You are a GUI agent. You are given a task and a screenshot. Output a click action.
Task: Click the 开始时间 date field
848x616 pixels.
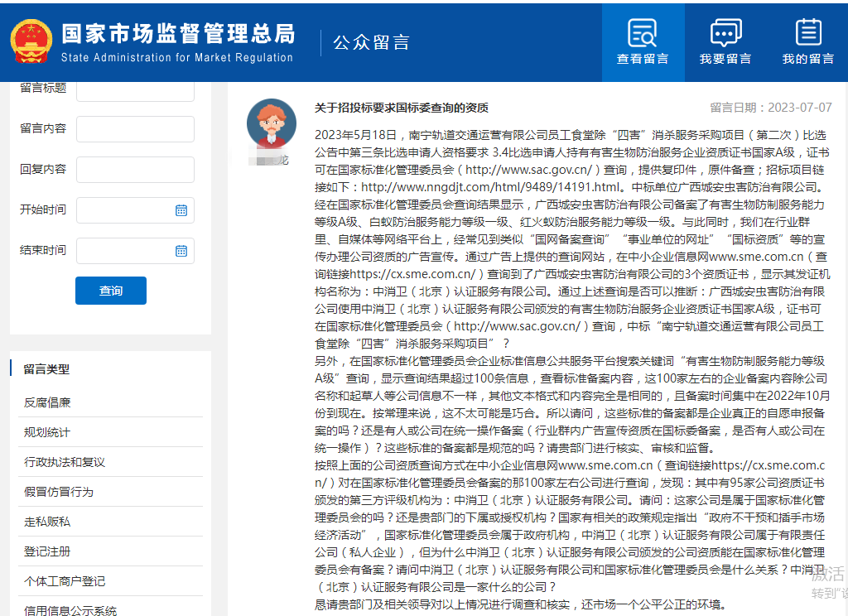point(135,210)
